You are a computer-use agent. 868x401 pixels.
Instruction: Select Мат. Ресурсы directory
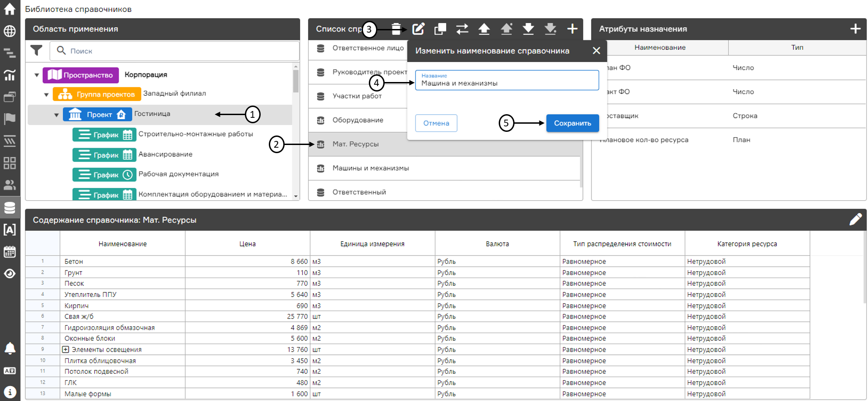click(x=444, y=144)
